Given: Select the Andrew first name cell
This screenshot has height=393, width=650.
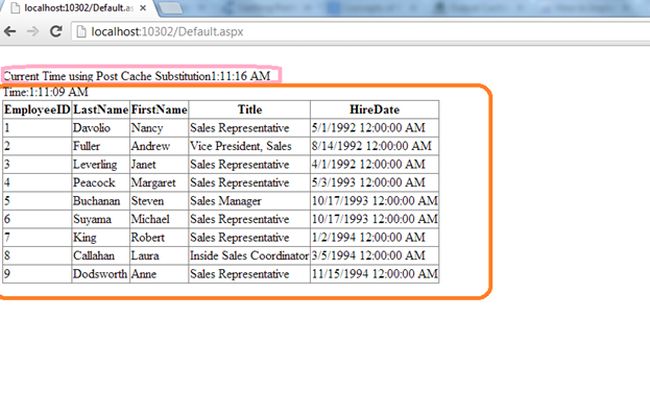Looking at the screenshot, I should click(159, 146).
